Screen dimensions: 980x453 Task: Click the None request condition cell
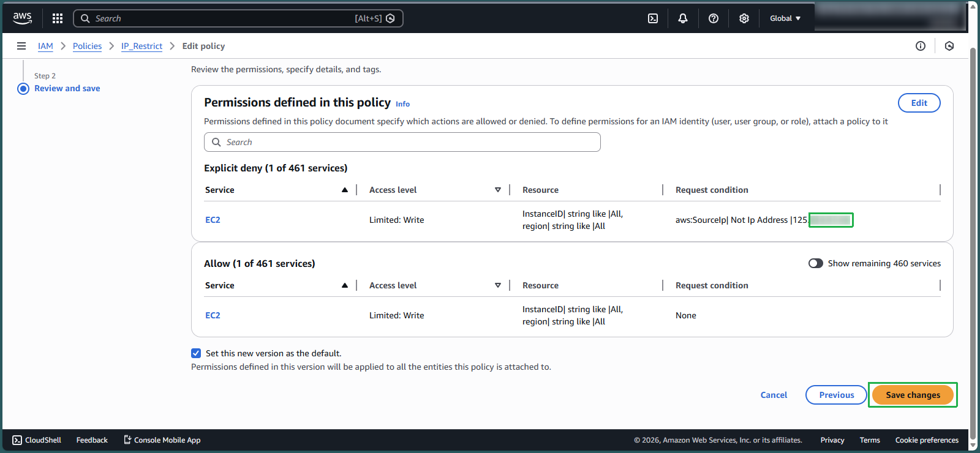pyautogui.click(x=686, y=315)
